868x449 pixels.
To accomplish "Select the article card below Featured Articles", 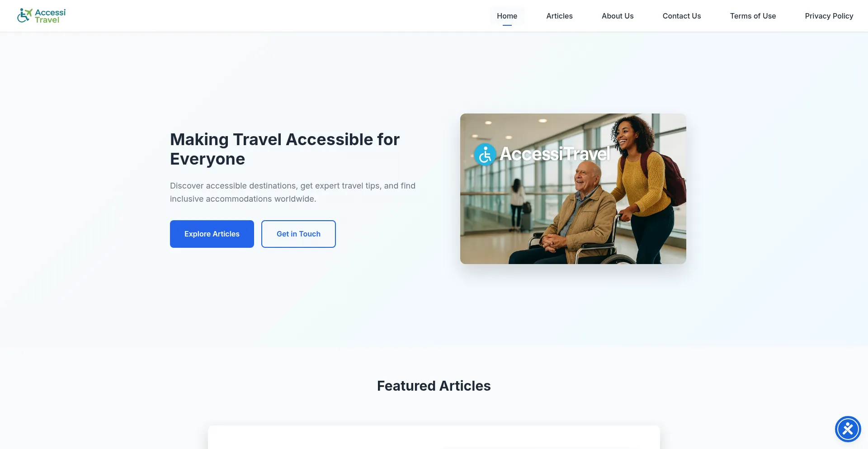I will pyautogui.click(x=434, y=437).
